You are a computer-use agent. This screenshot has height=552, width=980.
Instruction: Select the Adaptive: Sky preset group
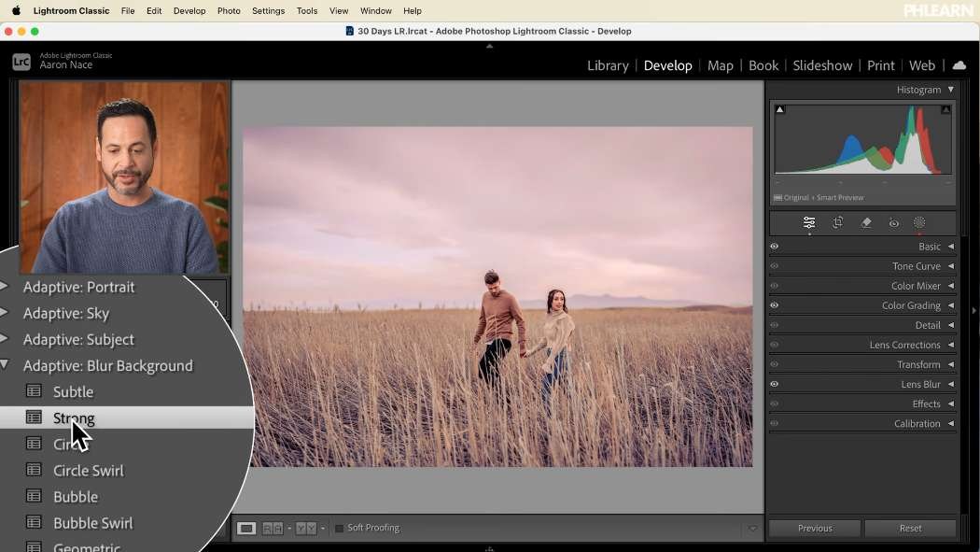pos(66,313)
